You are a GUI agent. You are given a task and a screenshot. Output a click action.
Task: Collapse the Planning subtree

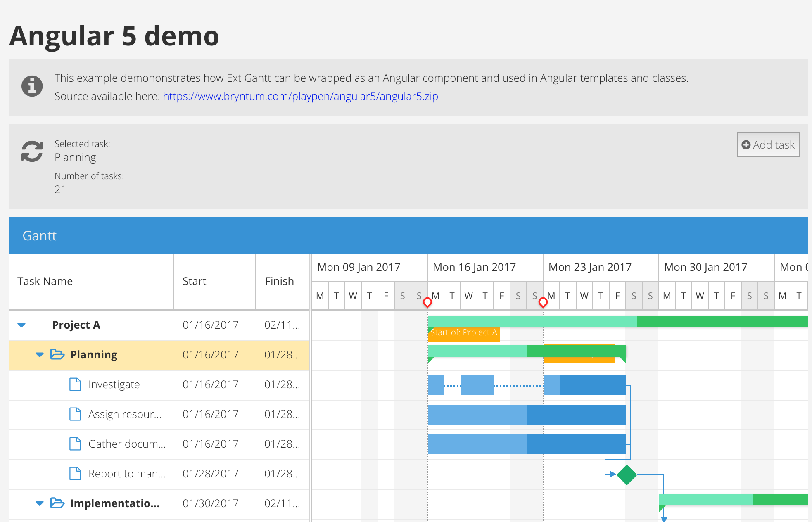coord(39,354)
